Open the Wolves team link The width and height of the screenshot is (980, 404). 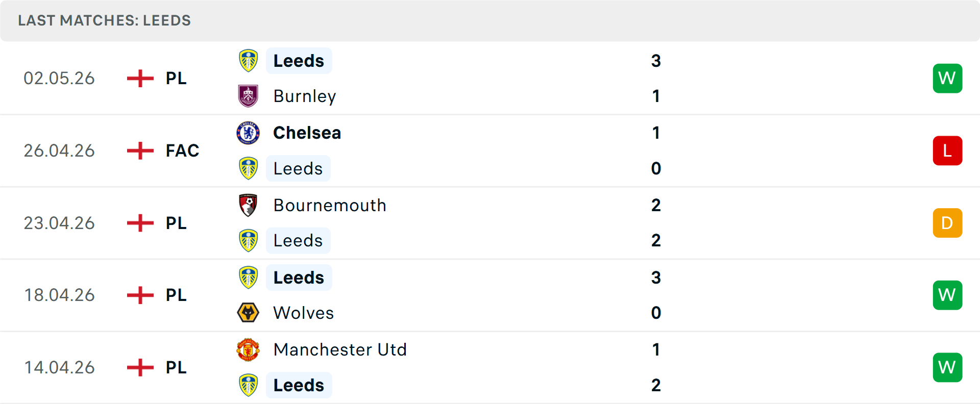[304, 313]
